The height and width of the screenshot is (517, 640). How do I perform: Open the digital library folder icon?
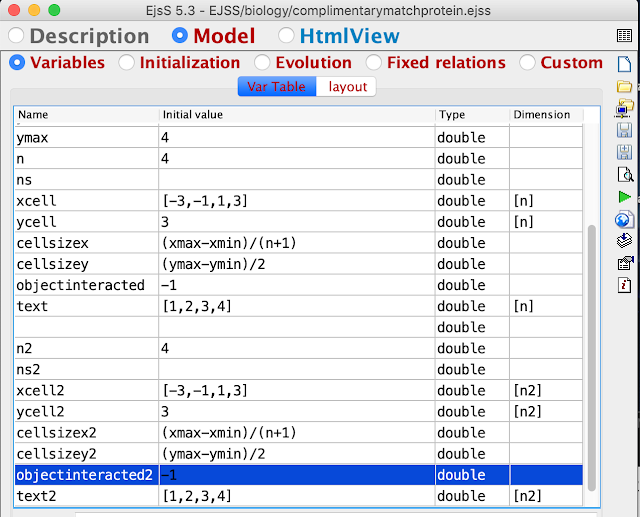[x=625, y=108]
